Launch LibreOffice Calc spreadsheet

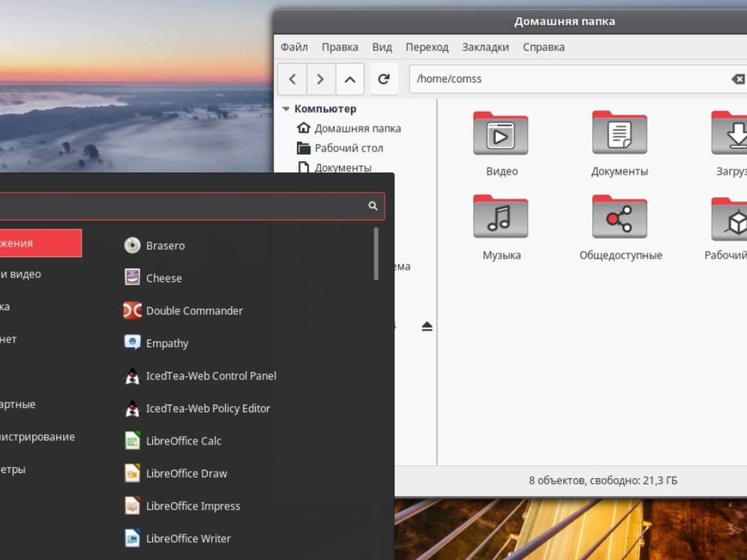[184, 441]
